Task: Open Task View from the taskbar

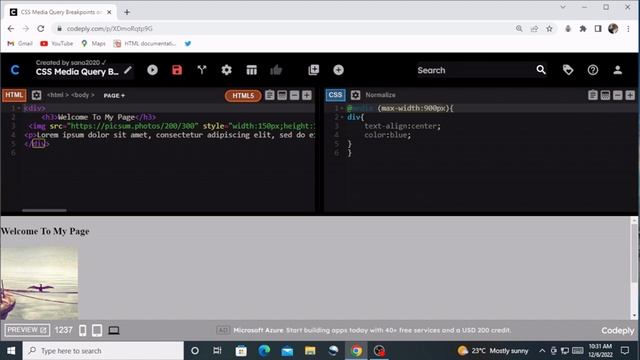Action: pos(218,351)
